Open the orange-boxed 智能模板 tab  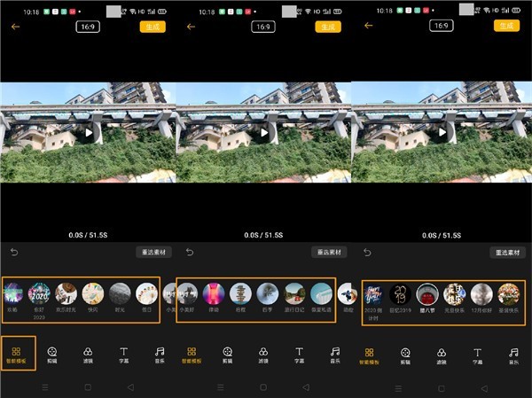pyautogui.click(x=16, y=355)
